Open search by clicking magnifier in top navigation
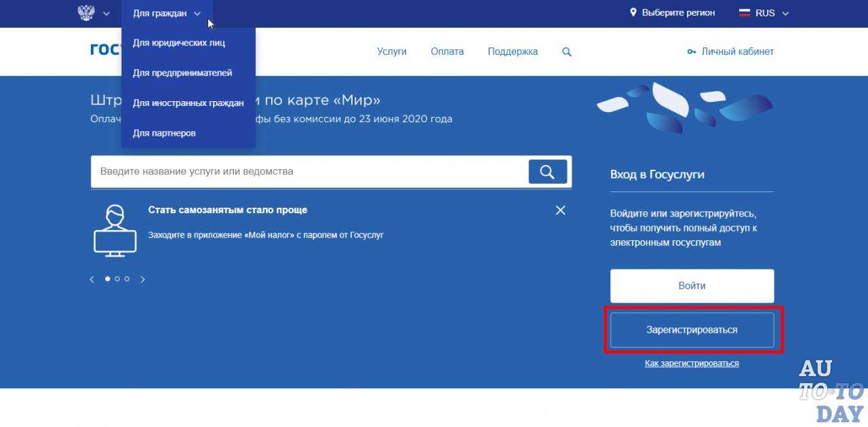This screenshot has width=868, height=427. click(x=566, y=51)
